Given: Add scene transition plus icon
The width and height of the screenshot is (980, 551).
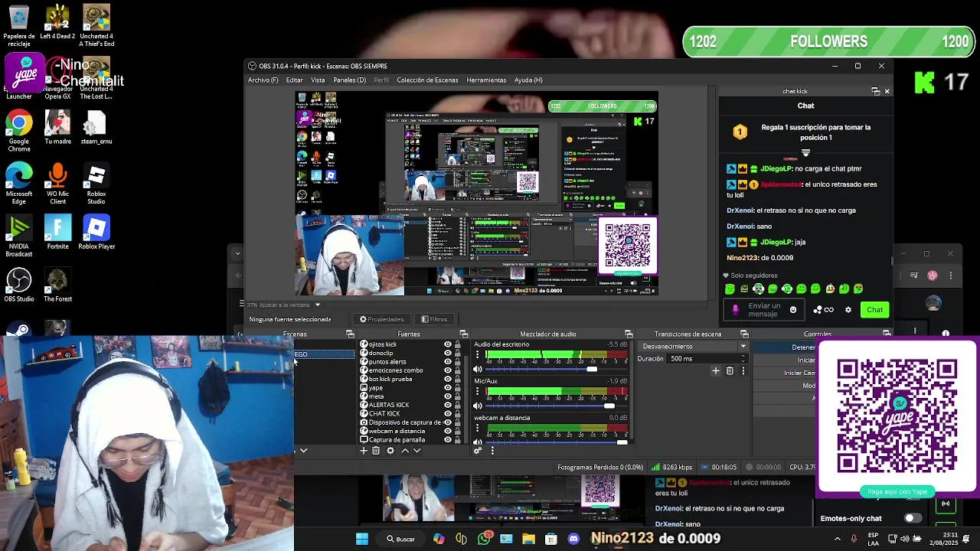Looking at the screenshot, I should (x=716, y=371).
